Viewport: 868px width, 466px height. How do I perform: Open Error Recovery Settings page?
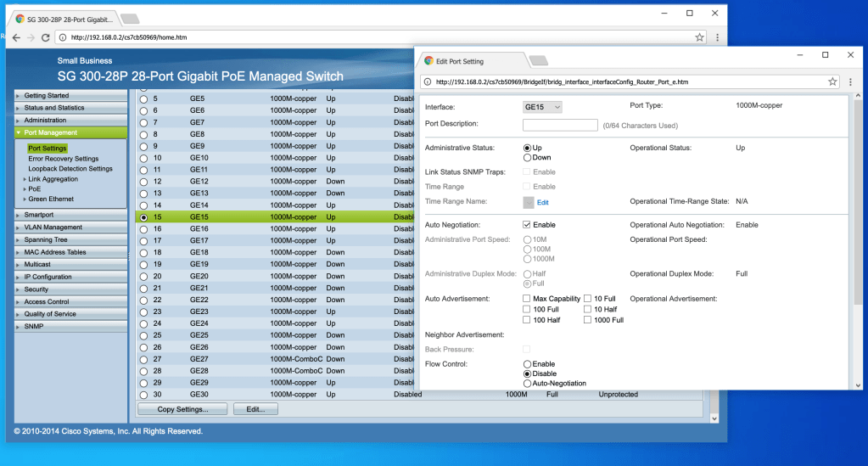click(63, 159)
